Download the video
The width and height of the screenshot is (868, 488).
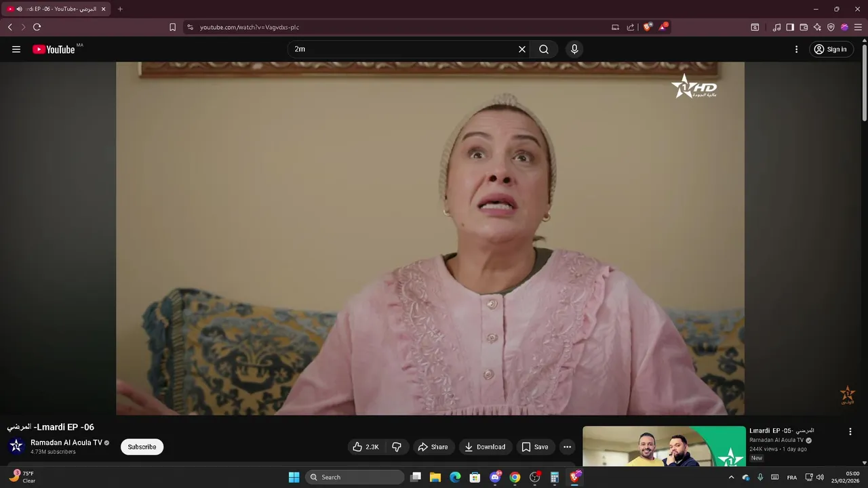[x=485, y=447]
